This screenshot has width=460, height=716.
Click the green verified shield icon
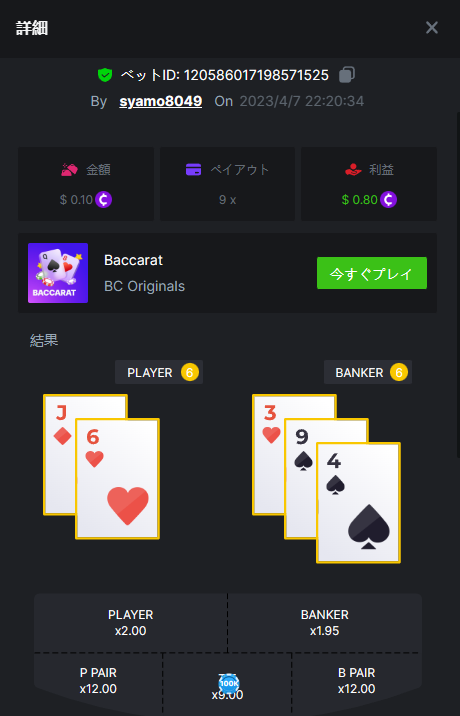tap(105, 74)
